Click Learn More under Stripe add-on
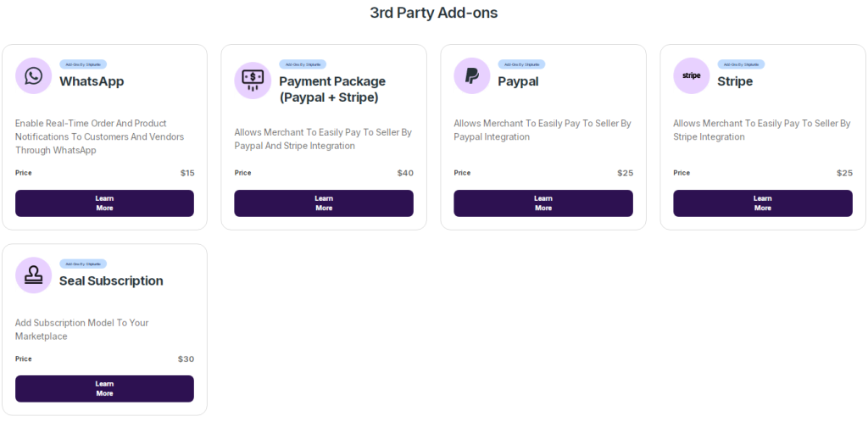This screenshot has height=422, width=868. click(x=763, y=203)
